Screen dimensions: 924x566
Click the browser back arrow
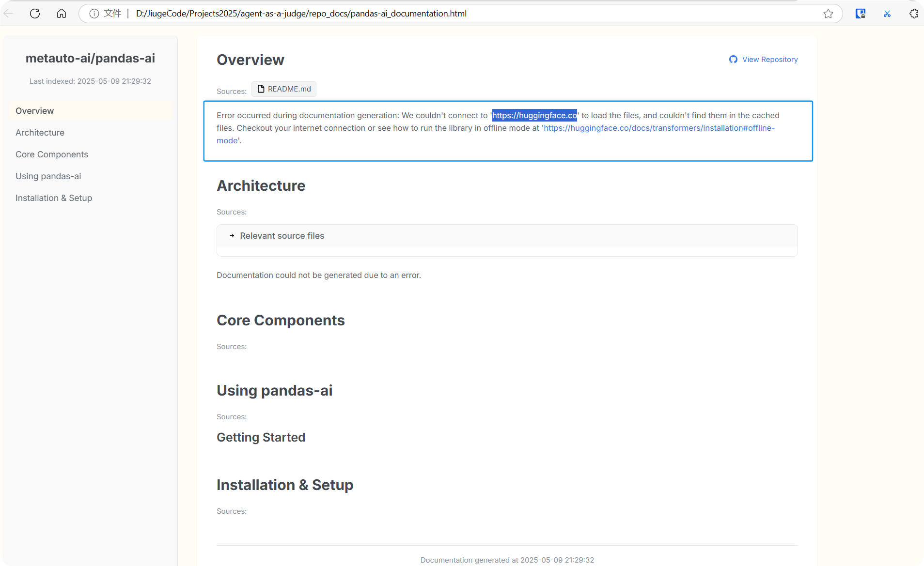pos(8,13)
